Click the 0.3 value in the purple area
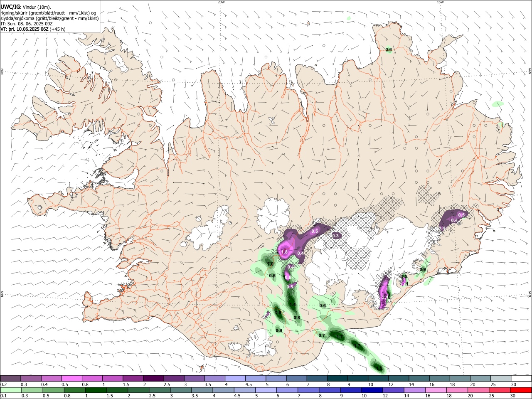Screen dimensions: 532x399 (336, 236)
